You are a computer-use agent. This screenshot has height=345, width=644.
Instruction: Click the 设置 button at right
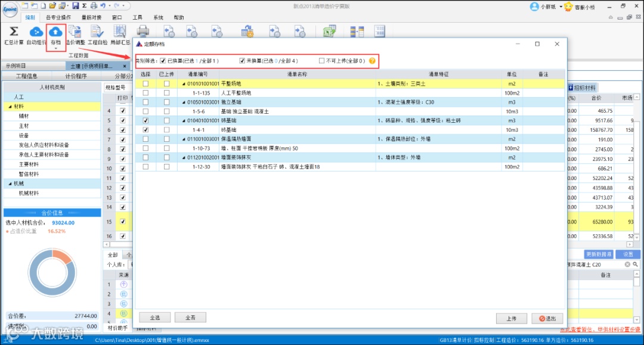click(628, 254)
